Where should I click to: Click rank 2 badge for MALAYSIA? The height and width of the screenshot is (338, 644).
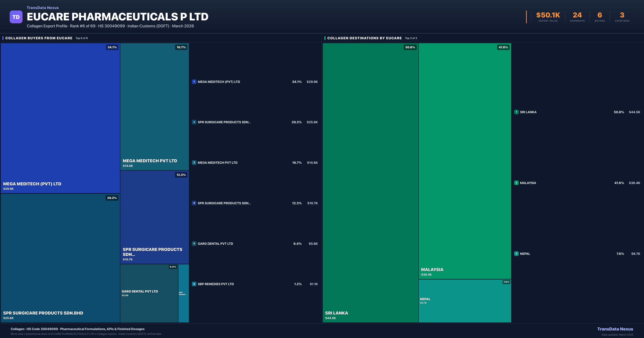coord(516,183)
